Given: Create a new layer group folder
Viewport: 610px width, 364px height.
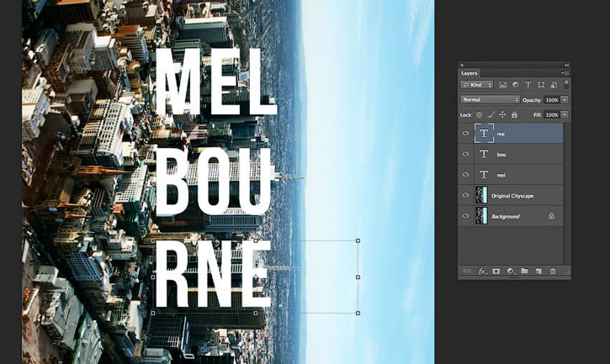Looking at the screenshot, I should pos(524,271).
